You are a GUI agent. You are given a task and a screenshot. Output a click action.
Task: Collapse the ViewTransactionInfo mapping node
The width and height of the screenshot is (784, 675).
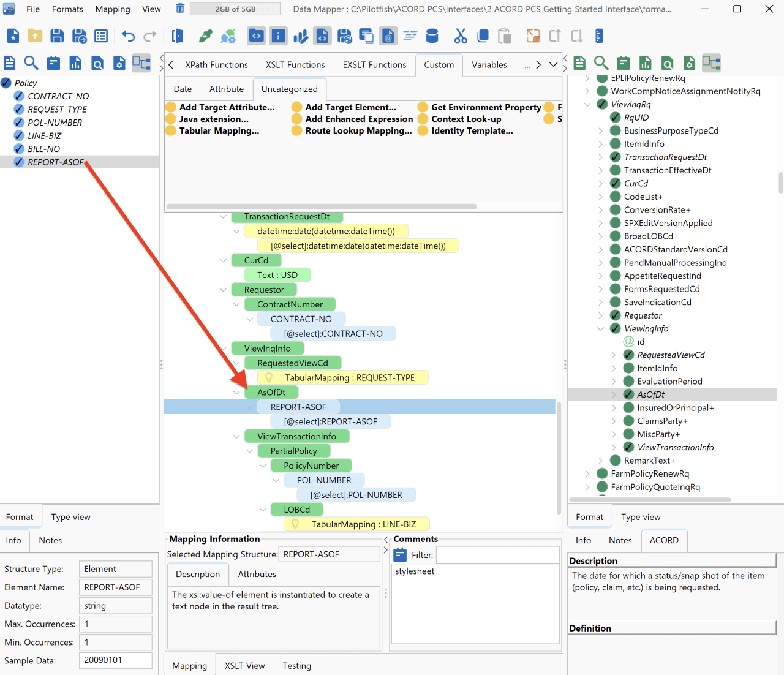click(236, 437)
